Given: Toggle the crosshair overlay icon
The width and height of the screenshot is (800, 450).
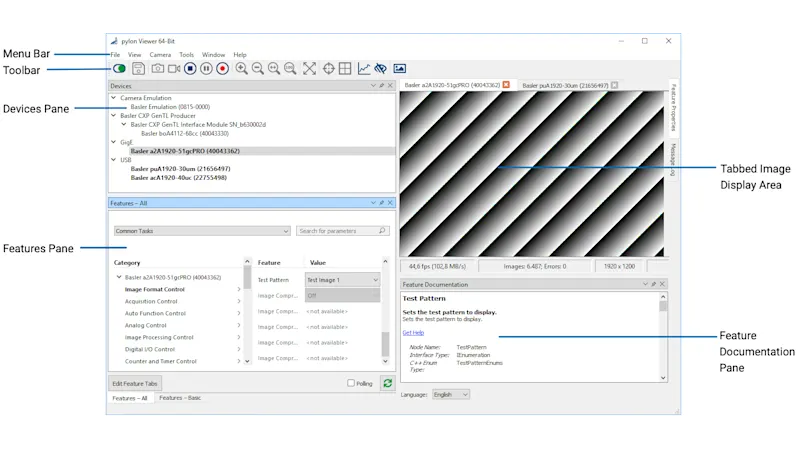Looking at the screenshot, I should coord(329,69).
